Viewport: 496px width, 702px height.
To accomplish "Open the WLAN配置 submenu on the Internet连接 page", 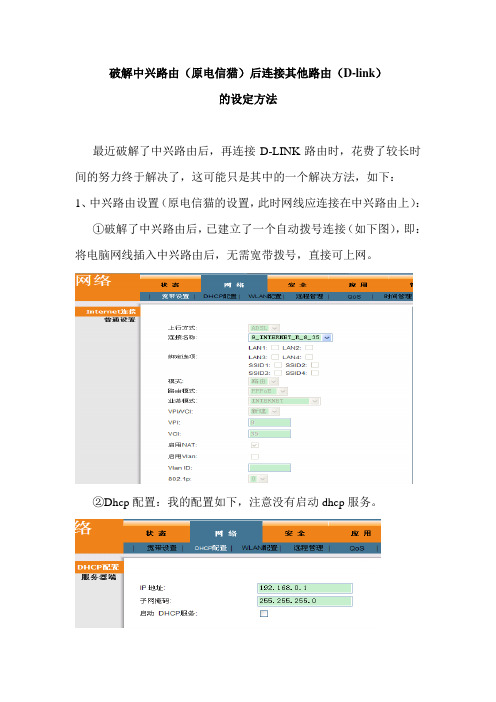I will 265,296.
